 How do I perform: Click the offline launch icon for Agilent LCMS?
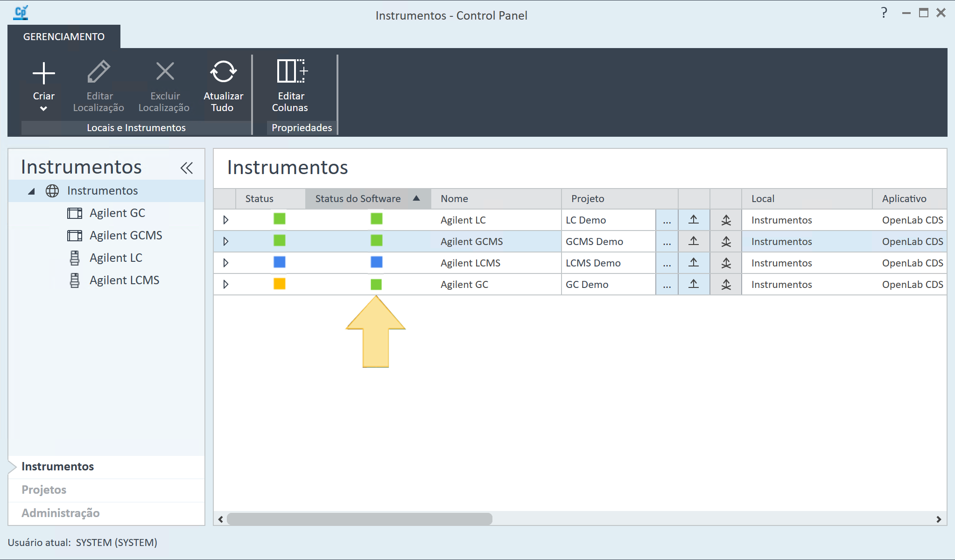pos(726,263)
